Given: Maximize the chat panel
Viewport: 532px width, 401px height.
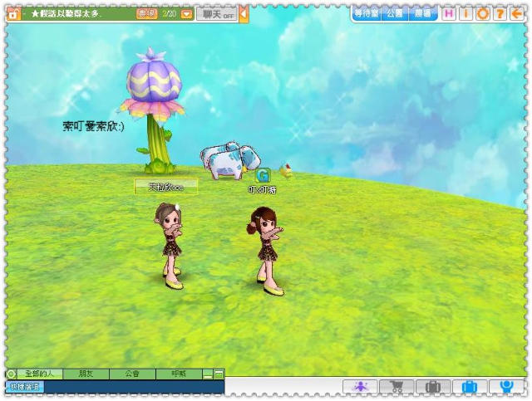Looking at the screenshot, I should pos(219,374).
